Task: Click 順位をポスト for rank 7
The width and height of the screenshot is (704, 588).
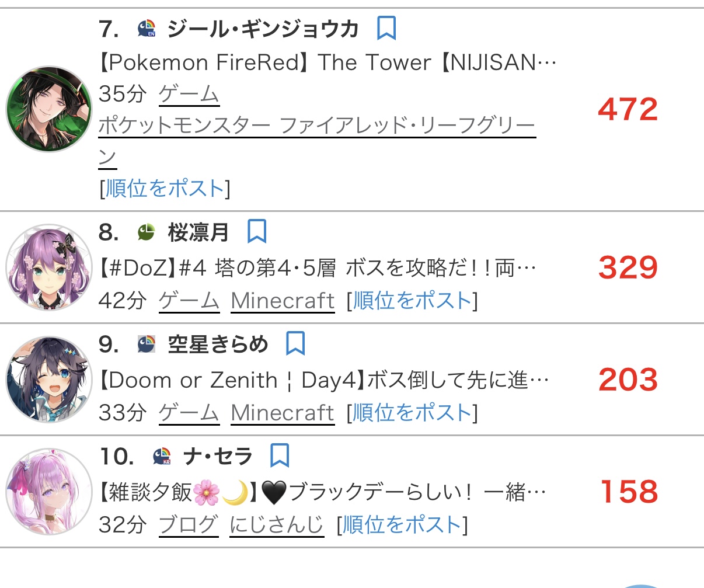Action: click(165, 189)
